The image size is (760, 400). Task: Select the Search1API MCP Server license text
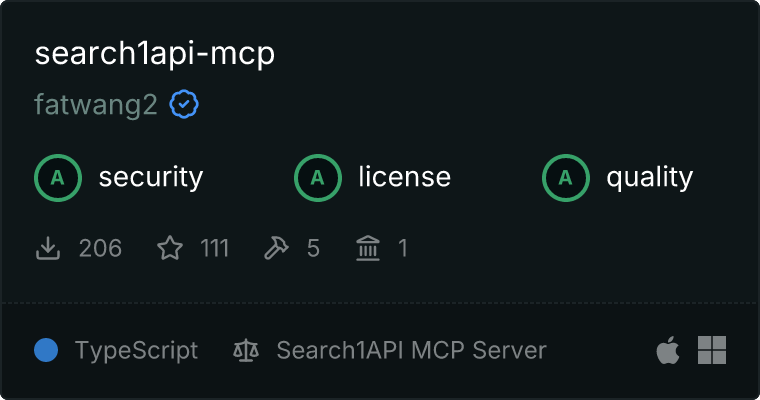[x=412, y=350]
